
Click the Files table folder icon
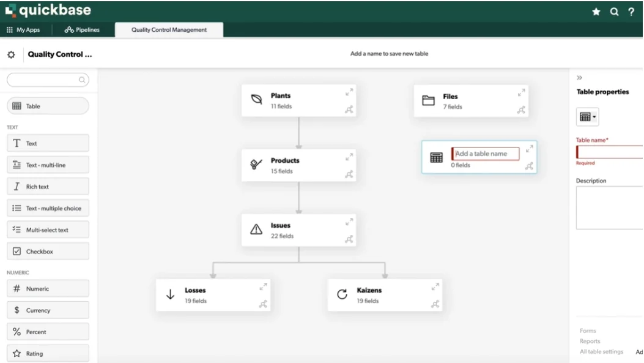pos(428,100)
